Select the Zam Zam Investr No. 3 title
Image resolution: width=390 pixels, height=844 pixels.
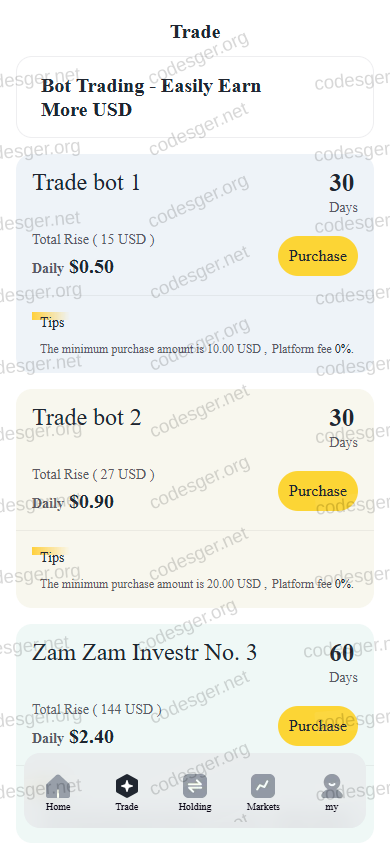[x=144, y=652]
